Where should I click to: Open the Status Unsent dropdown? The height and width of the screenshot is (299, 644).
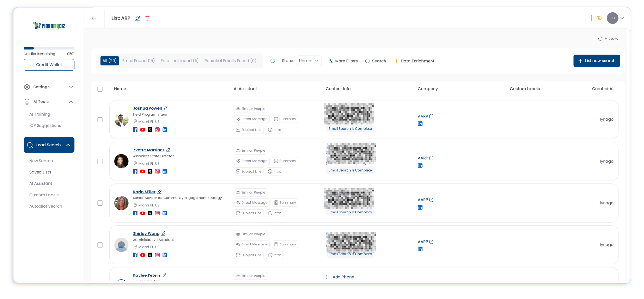[309, 61]
